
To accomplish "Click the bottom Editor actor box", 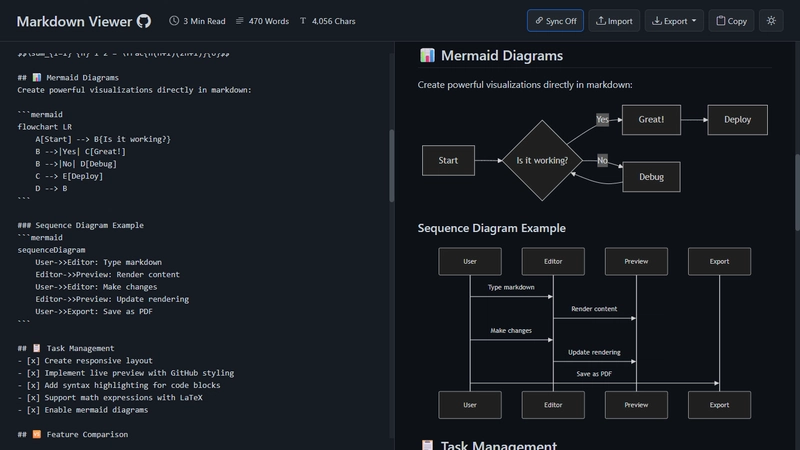I will tap(553, 405).
